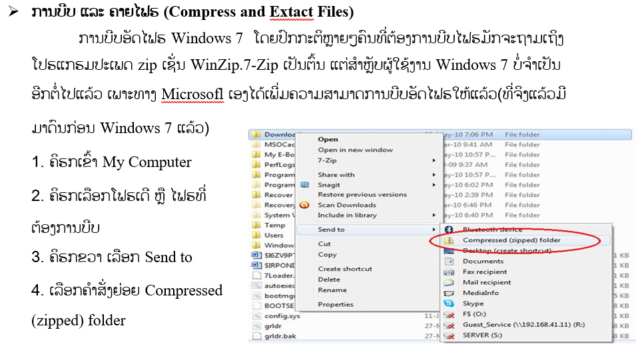Click the Skype icon in Send to submenu
The image size is (644, 354).
pyautogui.click(x=450, y=303)
